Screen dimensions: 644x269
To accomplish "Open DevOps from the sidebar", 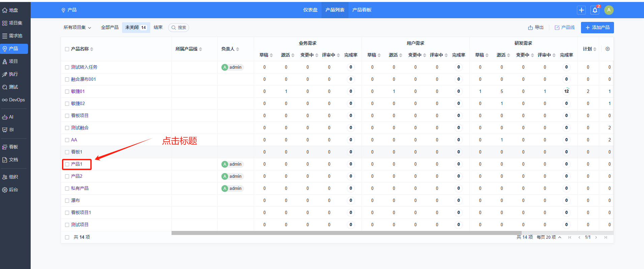I will click(14, 100).
